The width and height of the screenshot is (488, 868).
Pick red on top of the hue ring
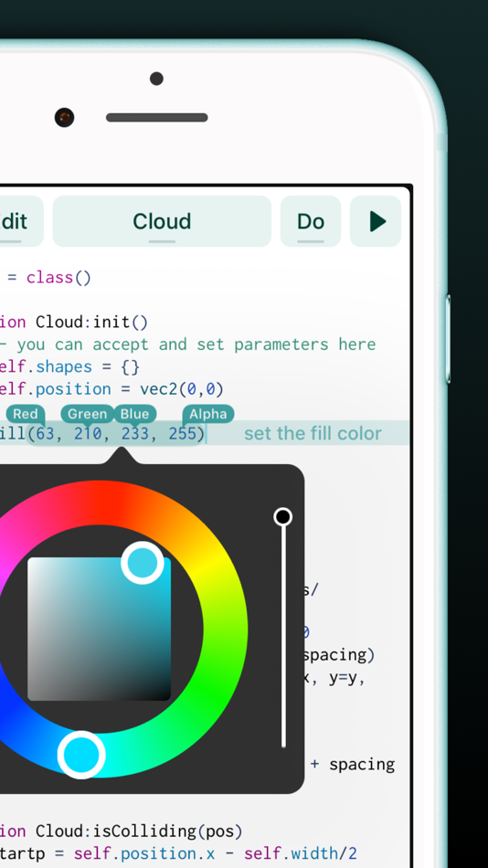[x=108, y=503]
